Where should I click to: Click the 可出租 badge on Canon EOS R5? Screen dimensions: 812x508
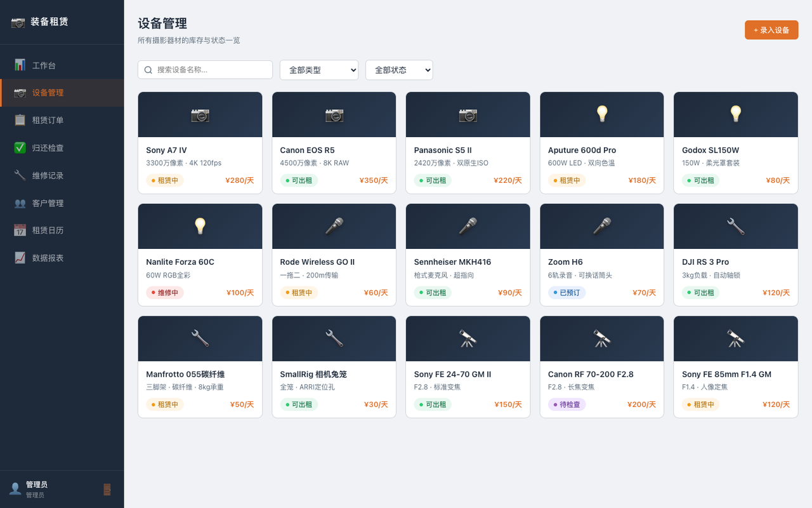pyautogui.click(x=299, y=180)
